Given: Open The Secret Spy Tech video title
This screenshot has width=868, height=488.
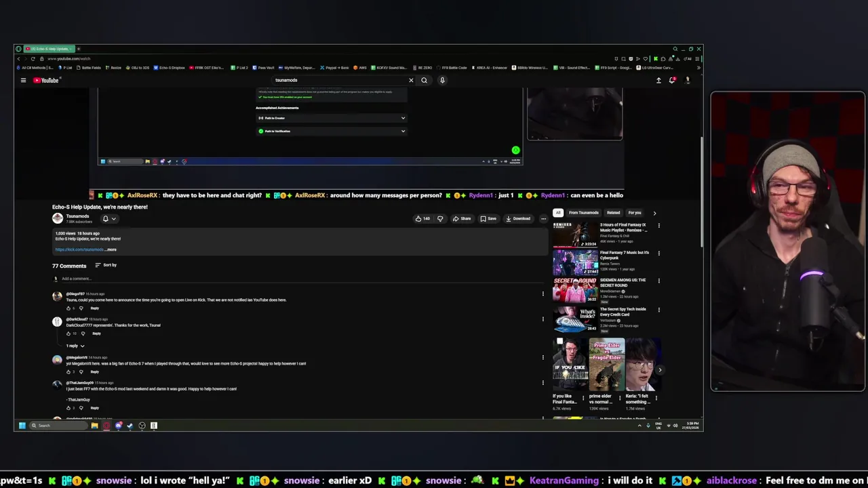Looking at the screenshot, I should (623, 312).
